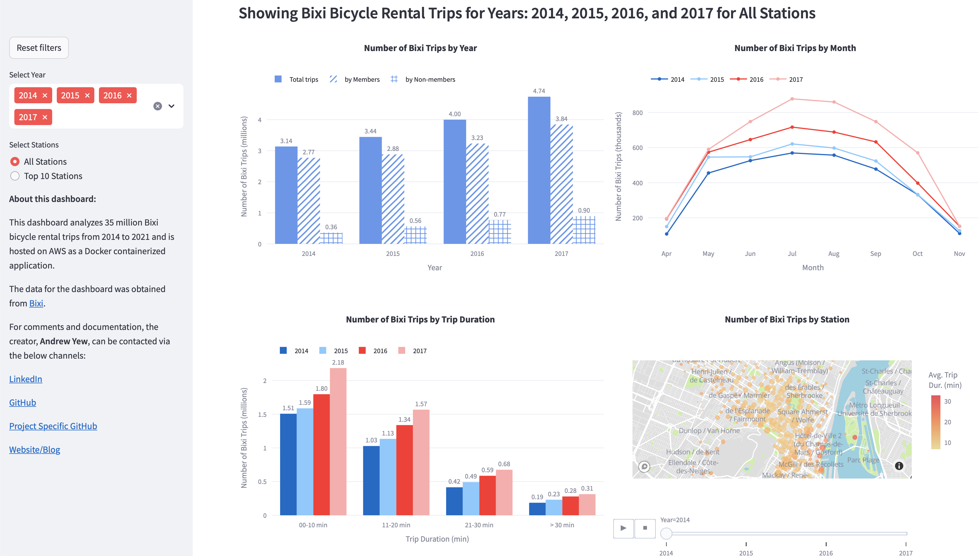Toggle 2016 legend in trip duration chart

[373, 351]
